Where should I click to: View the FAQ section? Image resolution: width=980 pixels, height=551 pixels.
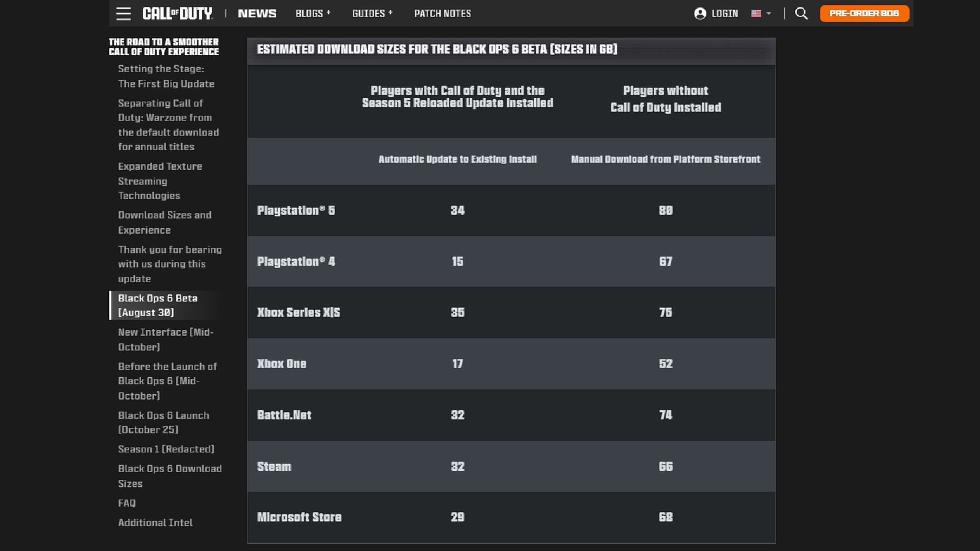[126, 503]
